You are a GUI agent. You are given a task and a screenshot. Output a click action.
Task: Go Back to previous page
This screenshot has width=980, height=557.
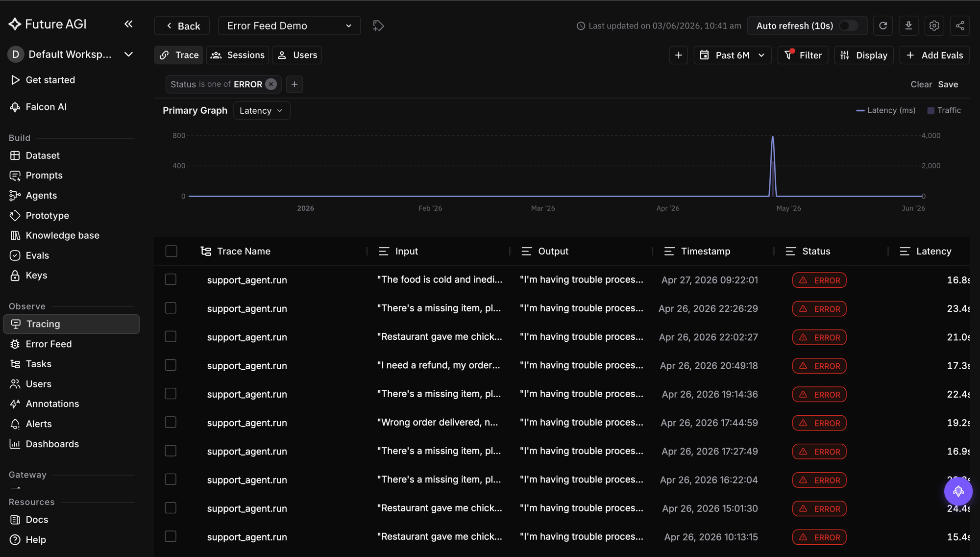pos(182,25)
